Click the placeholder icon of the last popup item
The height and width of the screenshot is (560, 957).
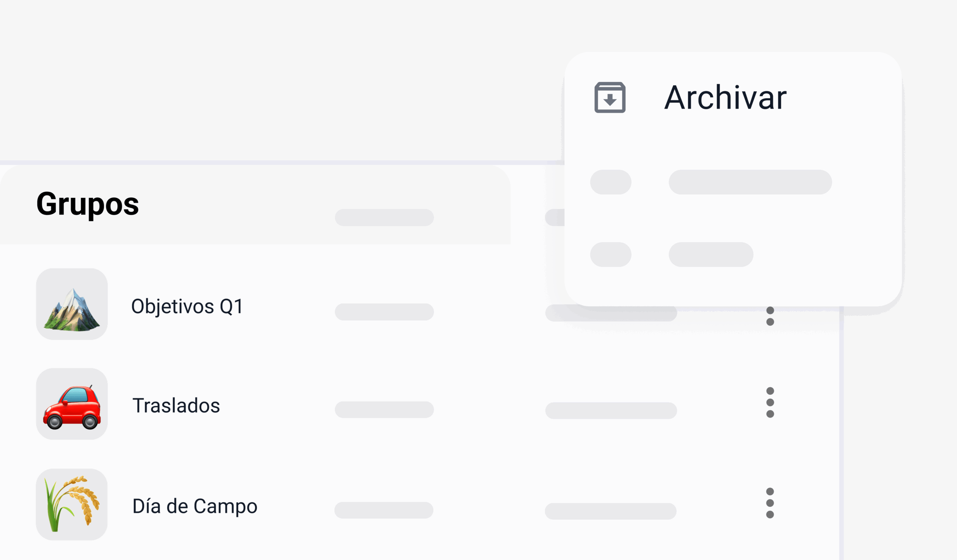coord(611,254)
